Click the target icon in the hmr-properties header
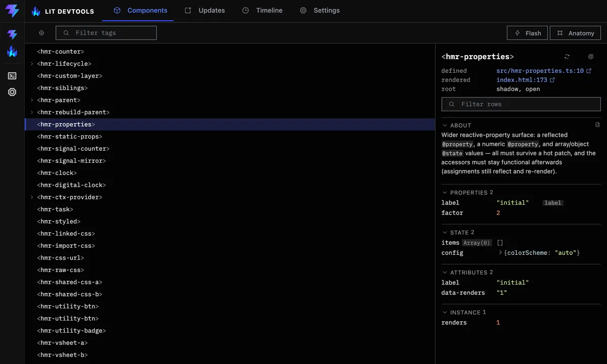The height and width of the screenshot is (364, 607). [591, 57]
